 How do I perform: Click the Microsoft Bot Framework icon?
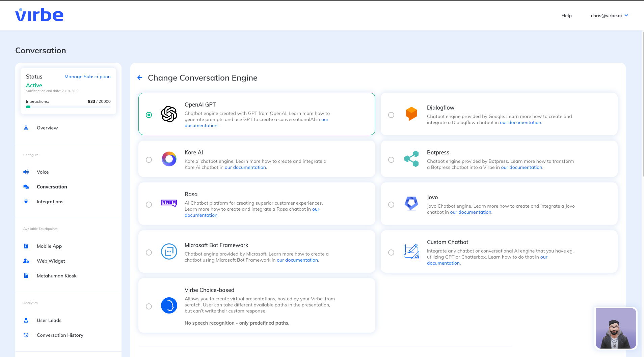169,252
